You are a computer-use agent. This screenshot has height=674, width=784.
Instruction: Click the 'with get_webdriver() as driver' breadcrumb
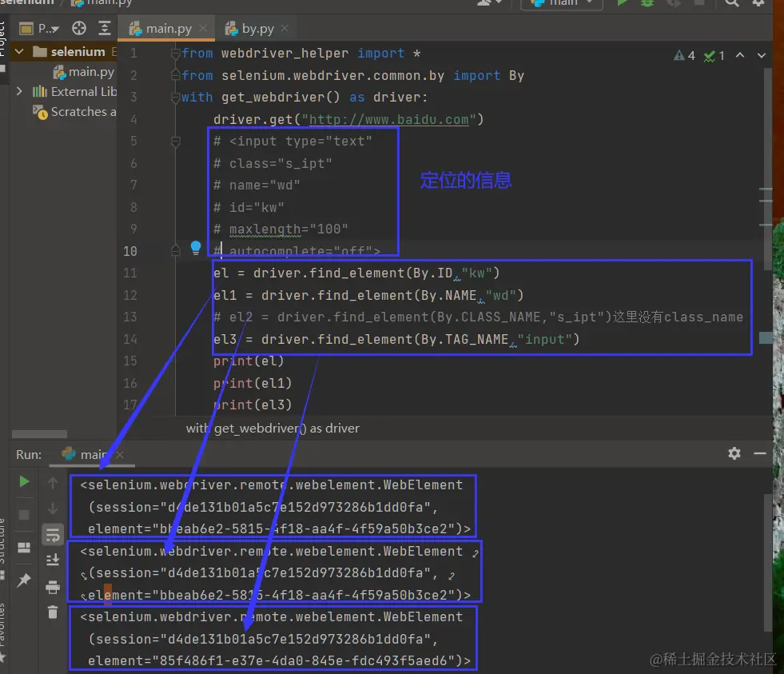[273, 429]
